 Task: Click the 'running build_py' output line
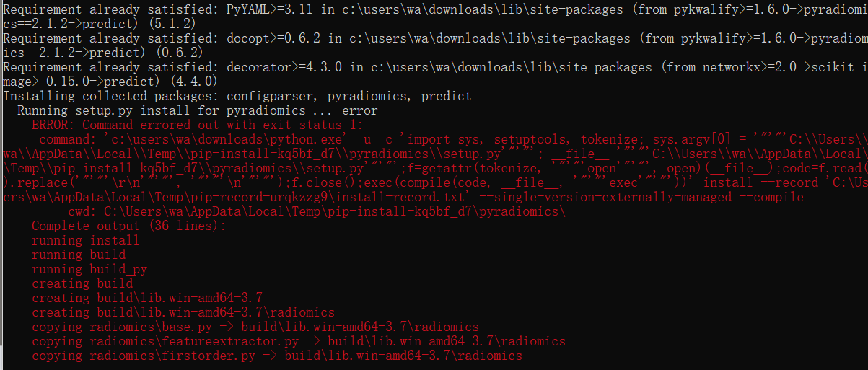tap(89, 269)
